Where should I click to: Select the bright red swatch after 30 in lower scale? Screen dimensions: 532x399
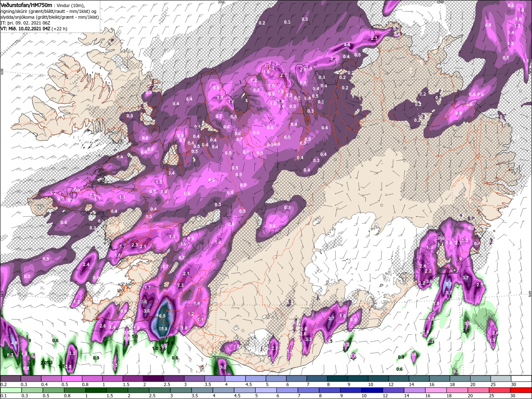(521, 390)
